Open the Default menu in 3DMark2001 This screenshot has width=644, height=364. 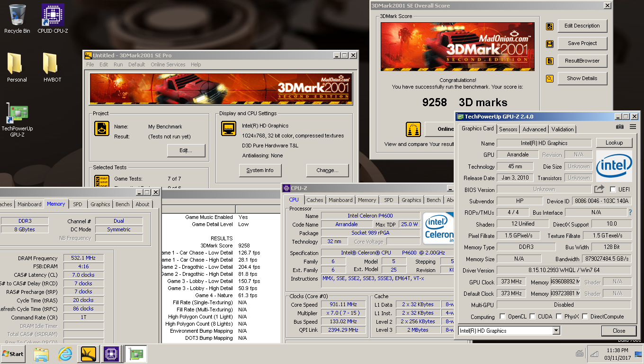pos(137,64)
